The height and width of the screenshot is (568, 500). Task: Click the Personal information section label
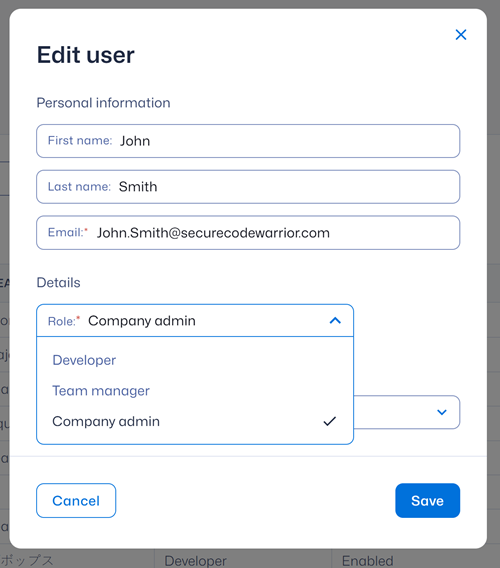[104, 103]
